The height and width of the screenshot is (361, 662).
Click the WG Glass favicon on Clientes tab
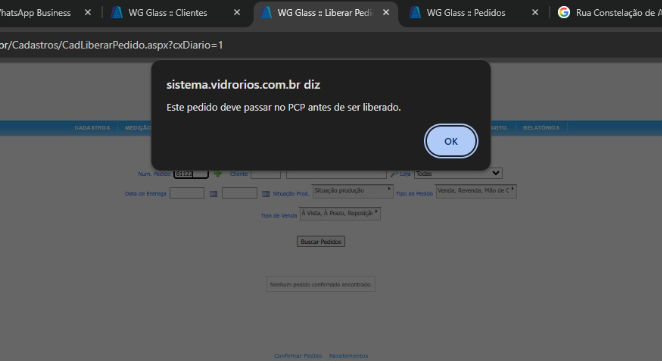117,13
